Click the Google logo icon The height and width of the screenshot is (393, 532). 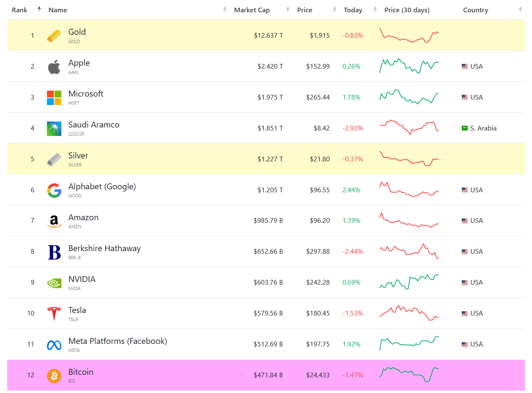[x=54, y=190]
